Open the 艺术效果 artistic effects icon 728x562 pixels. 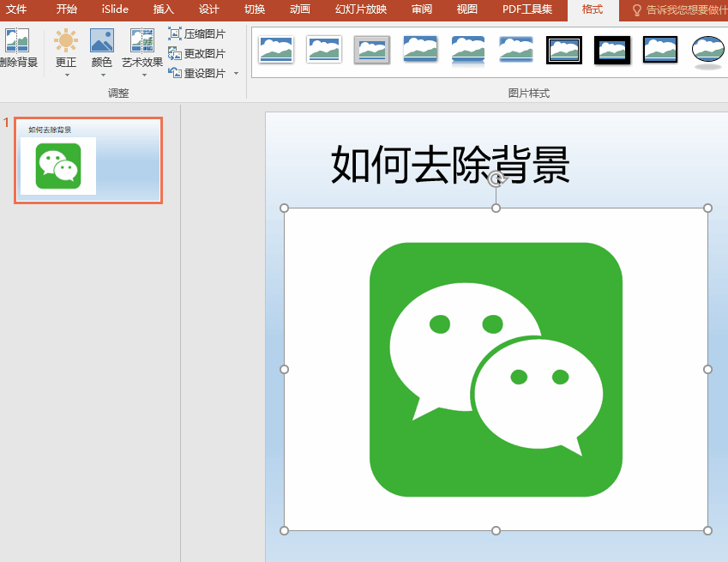[142, 40]
